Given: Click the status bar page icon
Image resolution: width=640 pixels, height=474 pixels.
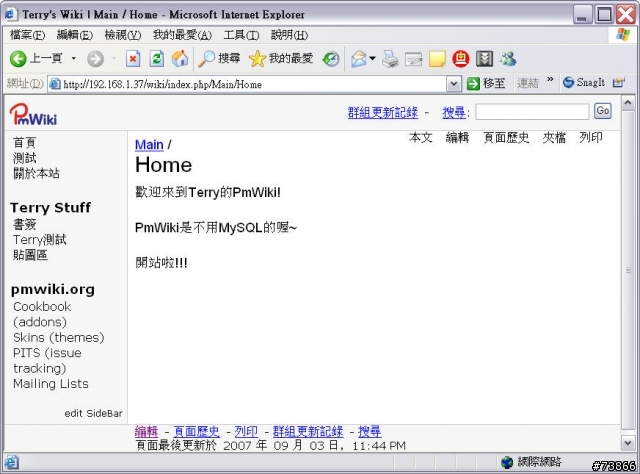Looking at the screenshot, I should (11, 462).
